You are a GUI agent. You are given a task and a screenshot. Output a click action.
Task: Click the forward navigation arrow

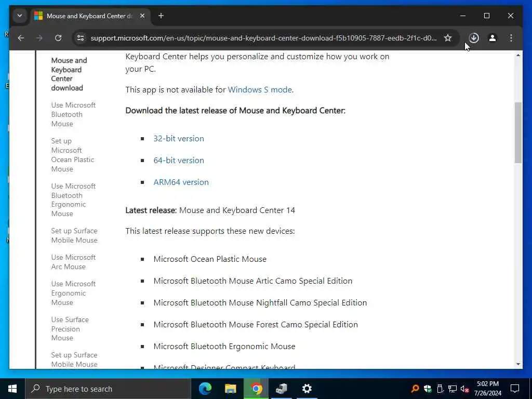tap(39, 38)
